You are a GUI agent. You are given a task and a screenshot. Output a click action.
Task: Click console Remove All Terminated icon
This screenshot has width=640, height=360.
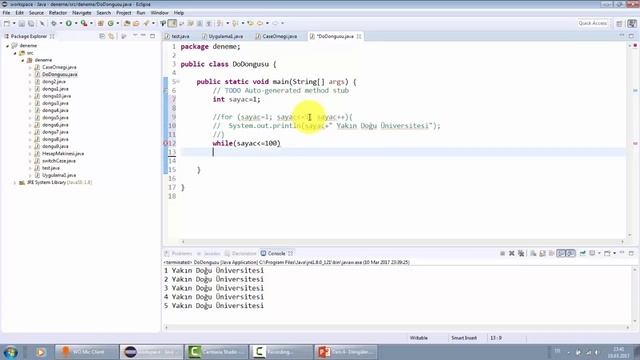pyautogui.click(x=521, y=253)
